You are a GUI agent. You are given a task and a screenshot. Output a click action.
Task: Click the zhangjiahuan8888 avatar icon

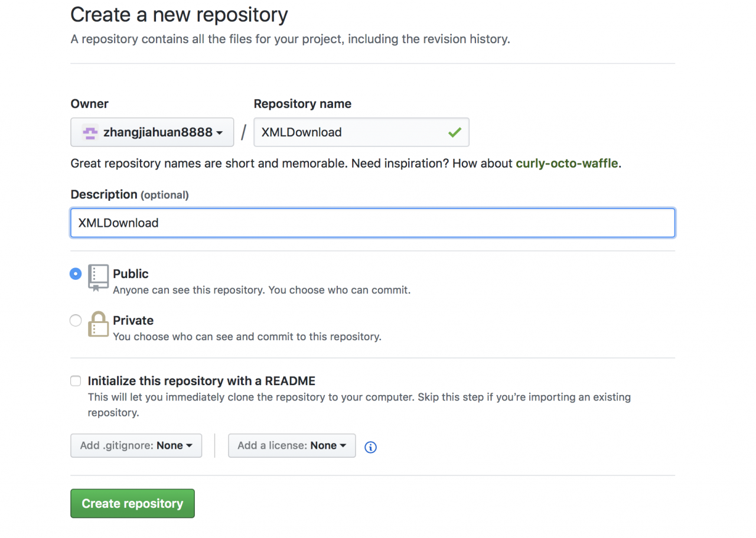point(89,132)
